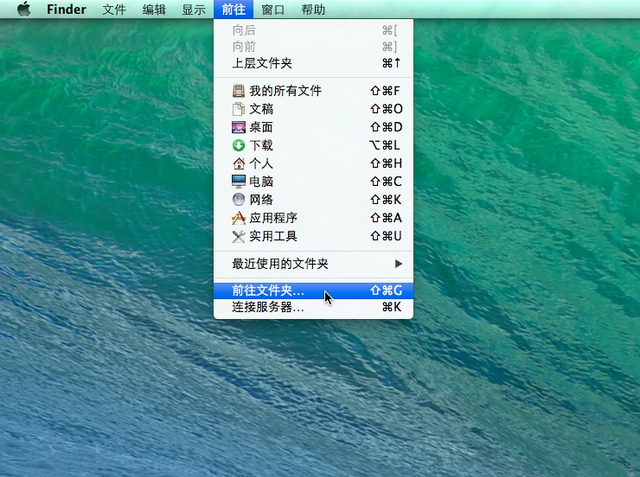Open the 窗口 menu in menu bar
This screenshot has height=477, width=640.
pos(273,10)
